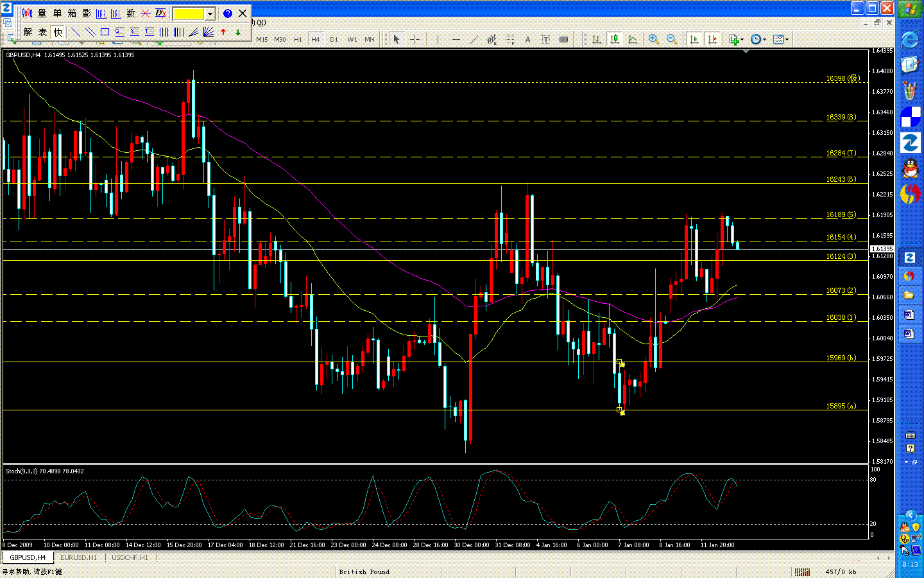Viewport: 924px width, 578px height.
Task: Open the periodicity clock dropdown
Action: tap(758, 40)
